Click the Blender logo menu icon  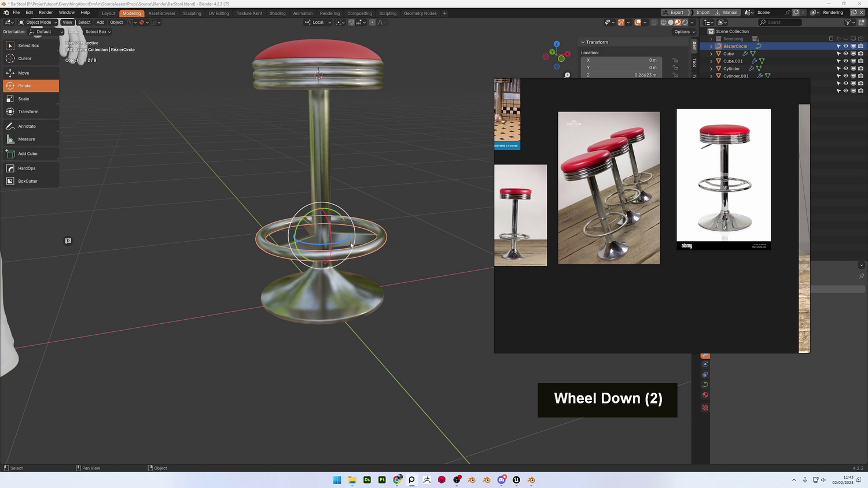[6, 13]
